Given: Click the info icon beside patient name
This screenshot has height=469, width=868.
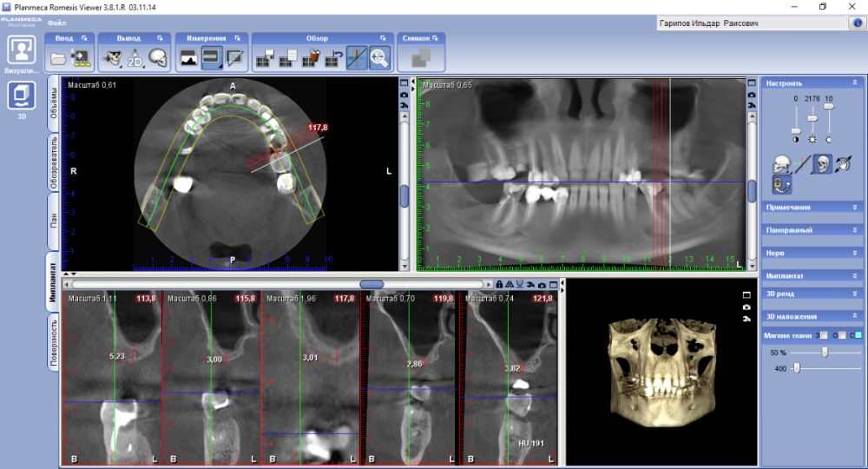Looking at the screenshot, I should point(855,23).
